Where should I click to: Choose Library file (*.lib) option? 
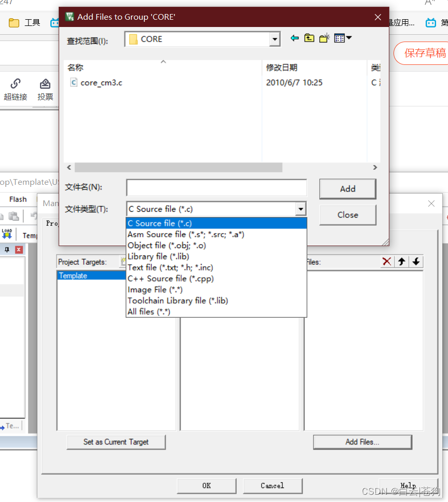pos(216,256)
